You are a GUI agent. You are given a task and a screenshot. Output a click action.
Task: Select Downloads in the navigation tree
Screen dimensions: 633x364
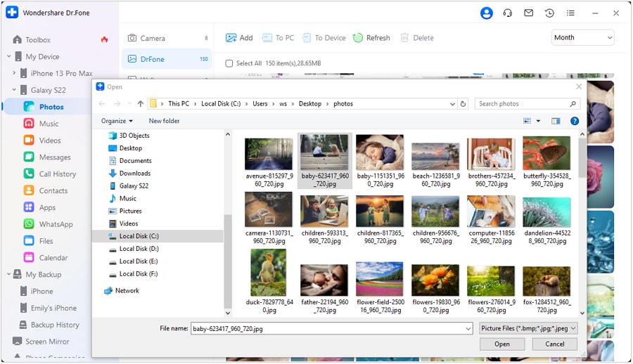coord(135,173)
